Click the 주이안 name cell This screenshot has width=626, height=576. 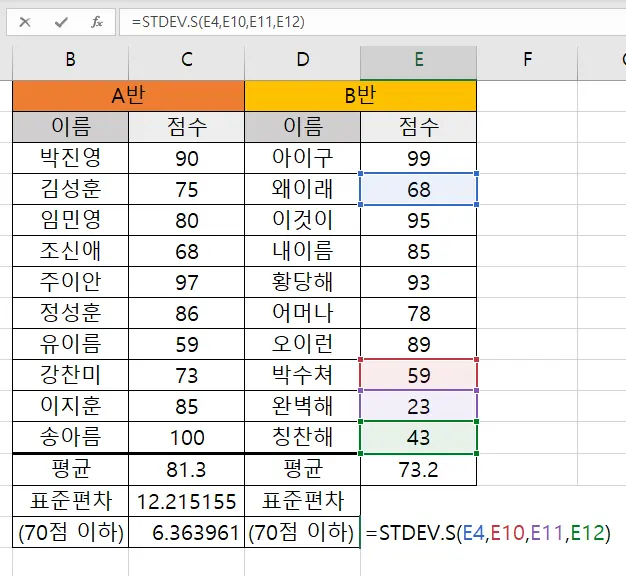tap(71, 282)
